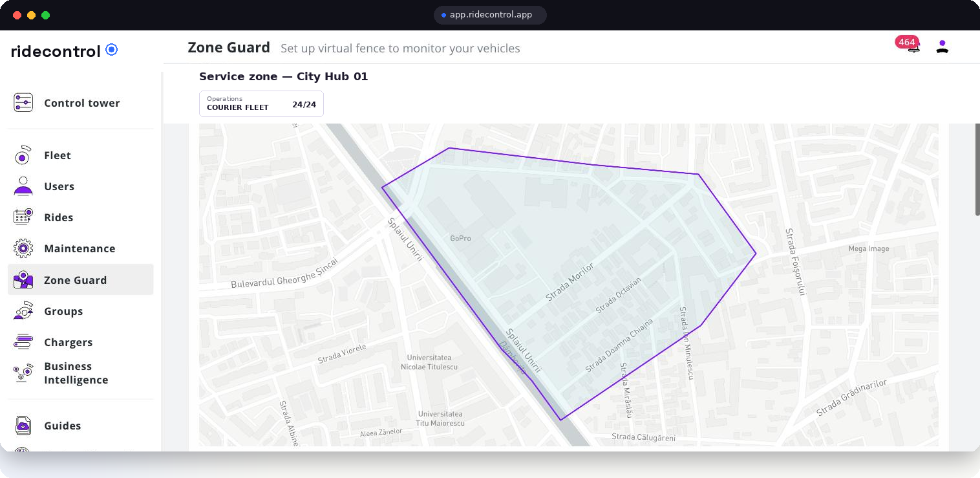This screenshot has width=980, height=478.
Task: Click the page vertical scrollbar thumb
Action: (x=977, y=168)
